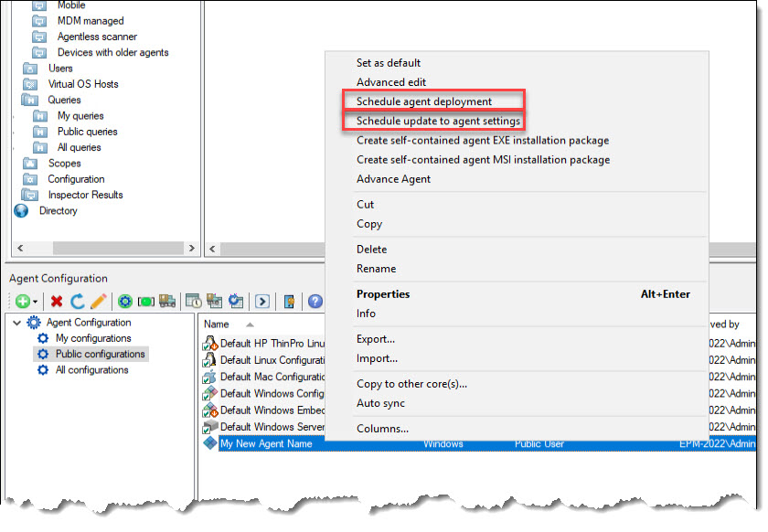Click the export door icon near the help button
Image resolution: width=768 pixels, height=532 pixels.
pos(289,302)
